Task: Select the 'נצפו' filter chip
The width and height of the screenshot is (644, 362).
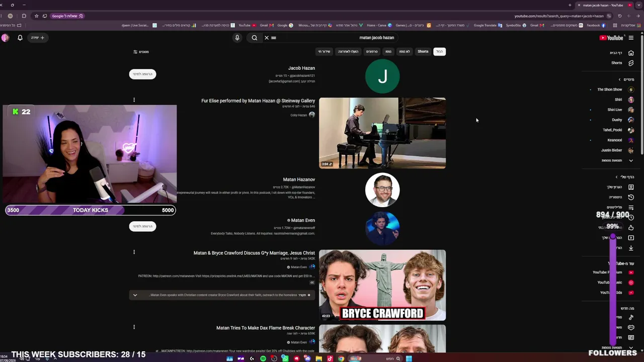Action: click(x=388, y=51)
